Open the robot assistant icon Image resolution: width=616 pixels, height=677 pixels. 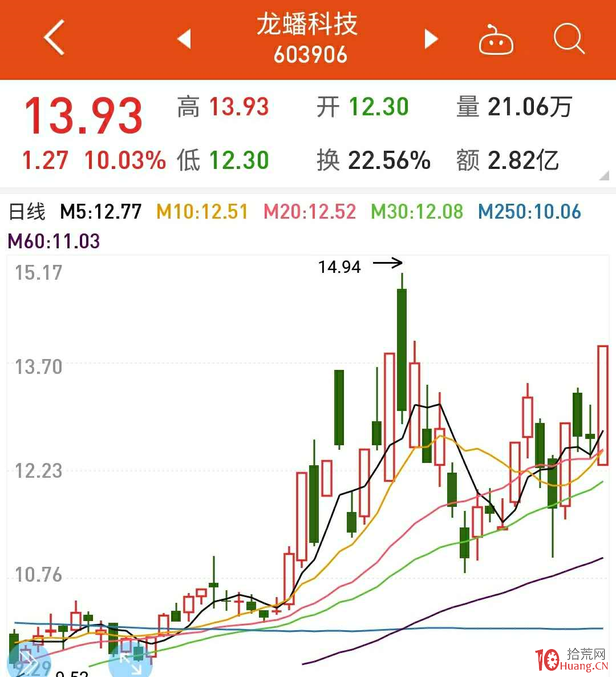(x=496, y=40)
